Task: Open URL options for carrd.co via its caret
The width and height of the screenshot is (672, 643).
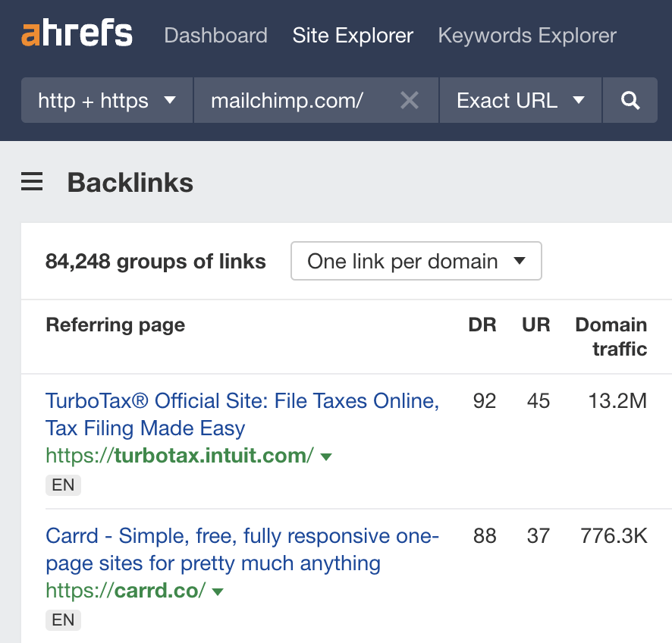Action: coord(217,591)
